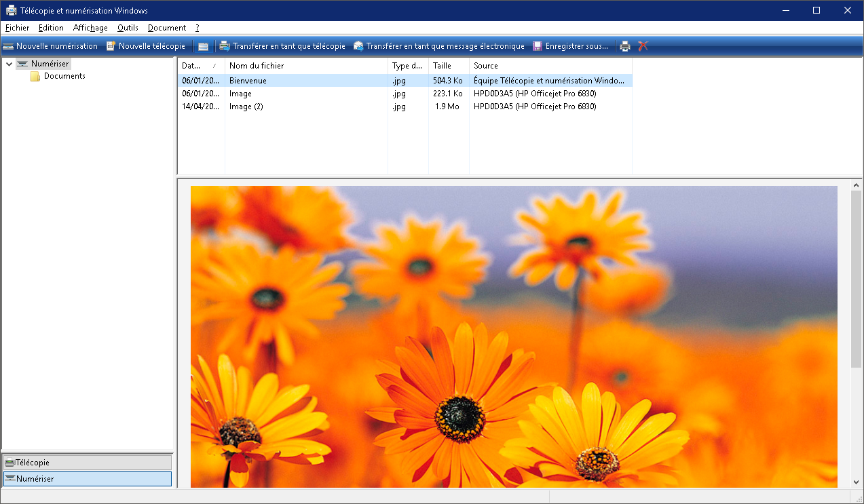
Task: Toggle the preview pane icon in toolbar
Action: 204,46
